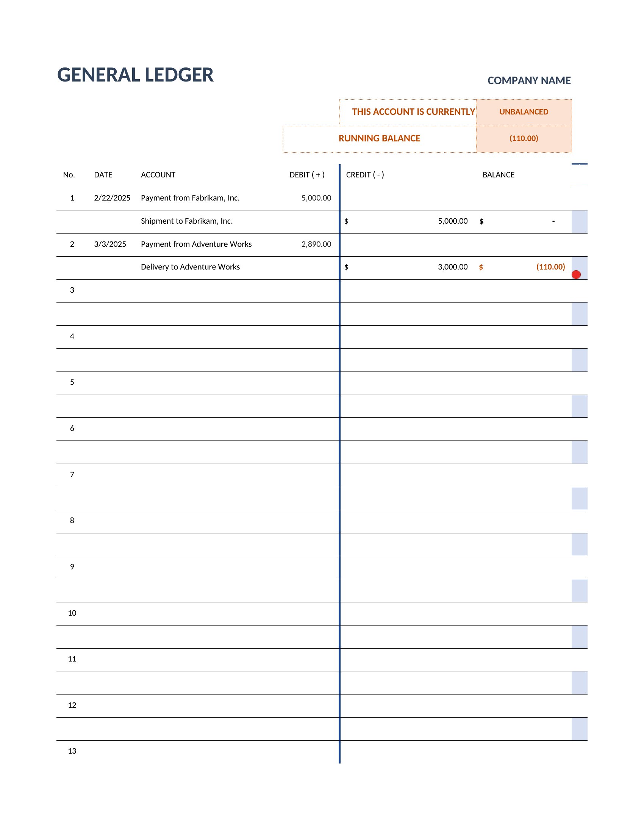Click the 2,890.00 debit amount
The width and height of the screenshot is (644, 834).
pos(316,244)
